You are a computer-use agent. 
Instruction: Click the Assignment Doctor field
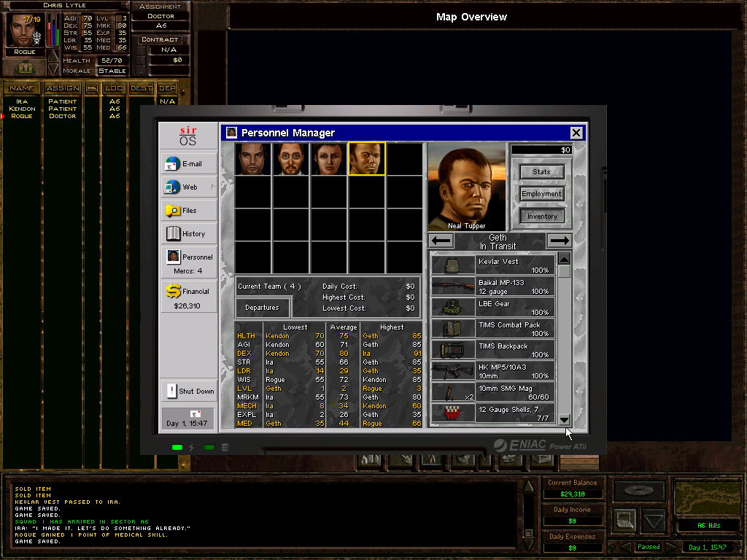160,16
